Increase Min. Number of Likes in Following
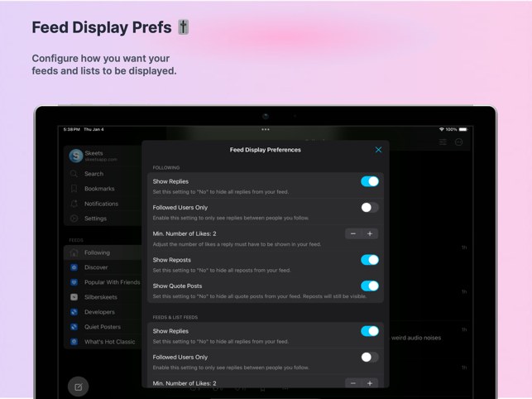The width and height of the screenshot is (532, 399). 370,233
